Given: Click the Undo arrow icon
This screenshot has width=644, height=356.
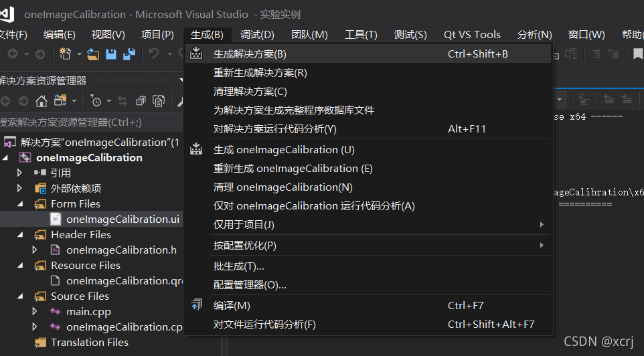Looking at the screenshot, I should 153,54.
